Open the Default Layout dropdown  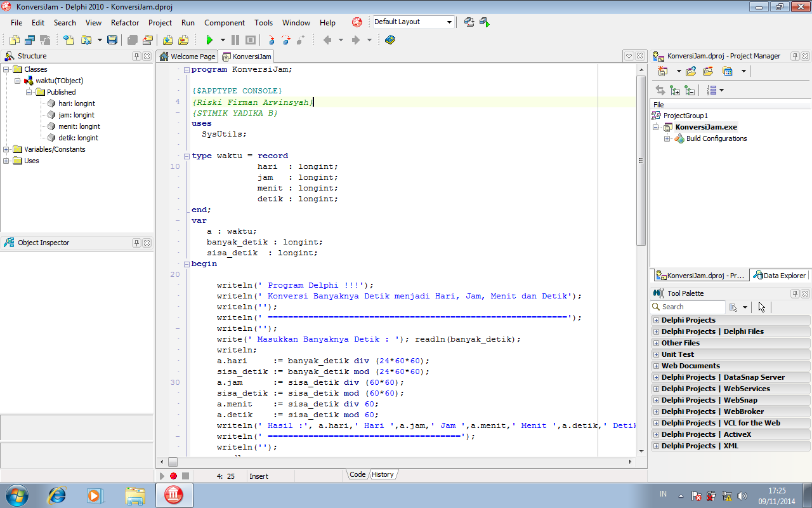pos(449,22)
